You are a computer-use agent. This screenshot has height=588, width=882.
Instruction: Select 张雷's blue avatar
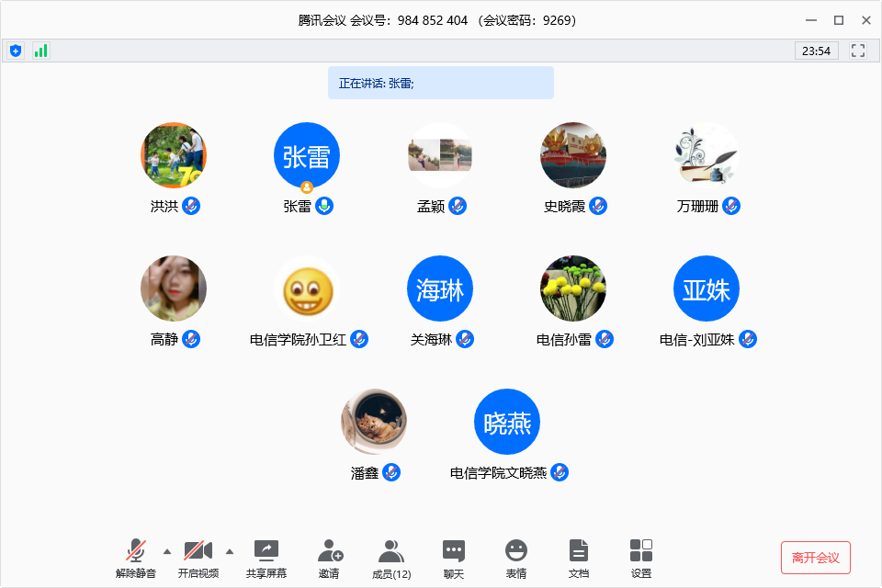tap(307, 155)
